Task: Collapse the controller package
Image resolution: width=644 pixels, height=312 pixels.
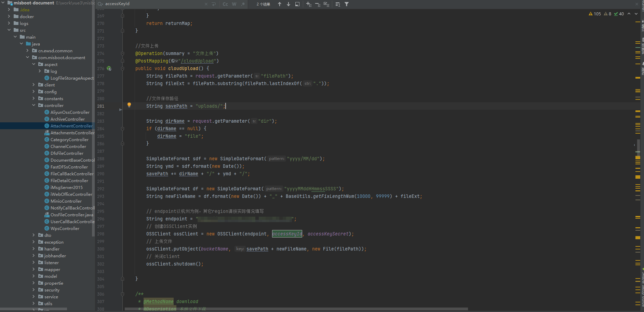Action: pos(33,105)
